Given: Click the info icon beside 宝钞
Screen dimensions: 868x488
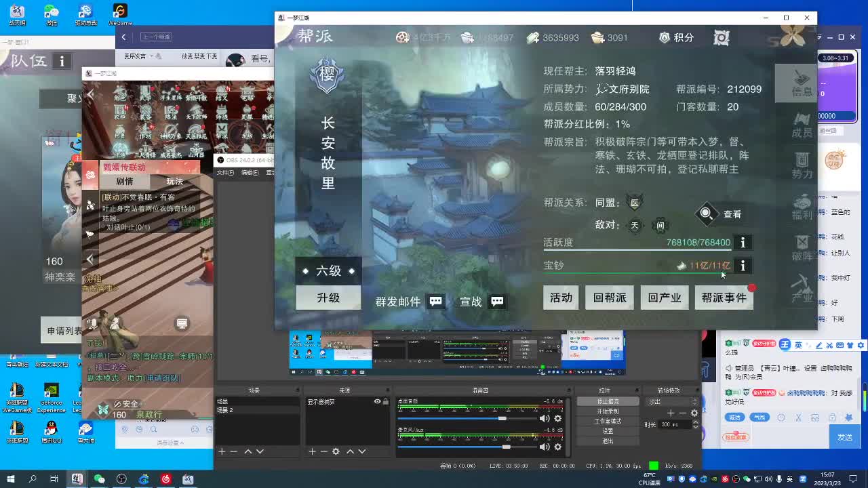Looking at the screenshot, I should pyautogui.click(x=743, y=266).
